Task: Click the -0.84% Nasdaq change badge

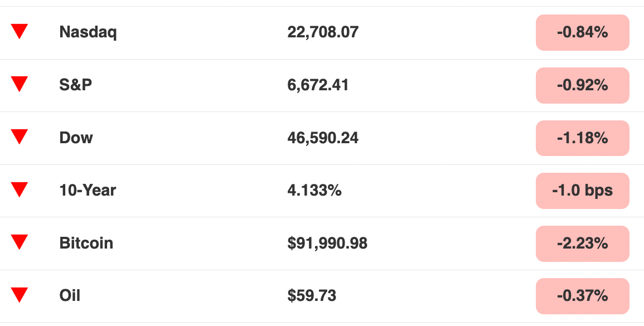Action: coord(583,32)
